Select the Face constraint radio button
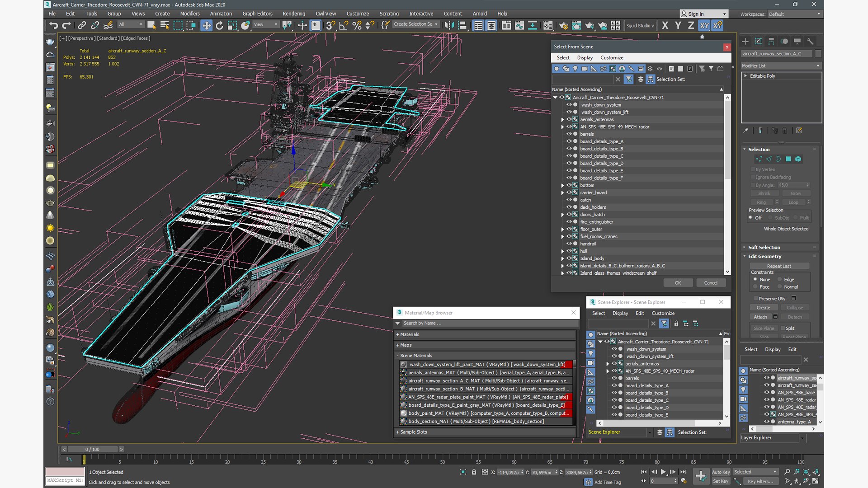This screenshot has height=488, width=868. pyautogui.click(x=755, y=286)
